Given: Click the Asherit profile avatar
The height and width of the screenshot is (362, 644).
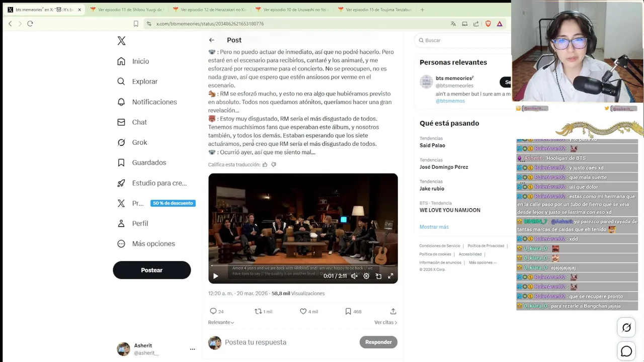Looking at the screenshot, I should click(123, 349).
